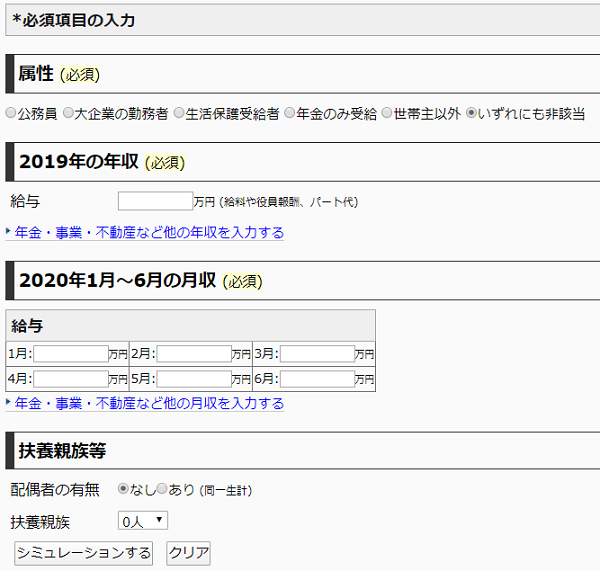Focus the 2019年 給与 input field
The height and width of the screenshot is (571, 600).
(155, 201)
